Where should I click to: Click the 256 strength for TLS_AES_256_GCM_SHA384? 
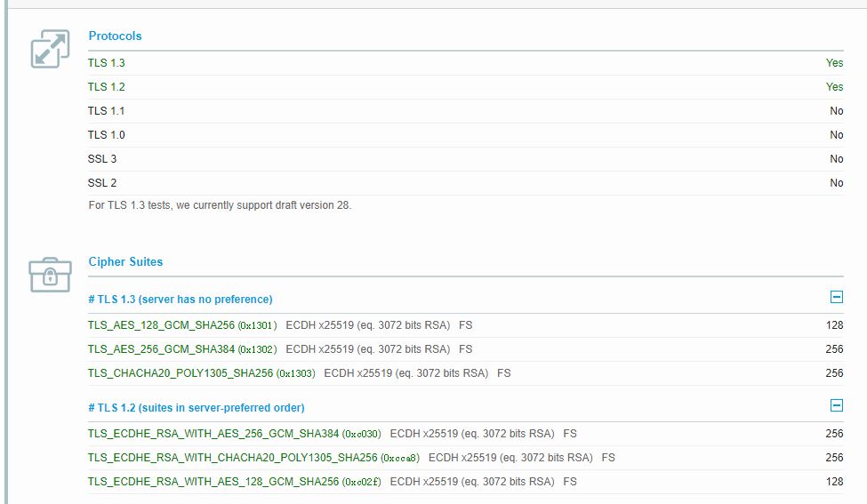pos(834,349)
